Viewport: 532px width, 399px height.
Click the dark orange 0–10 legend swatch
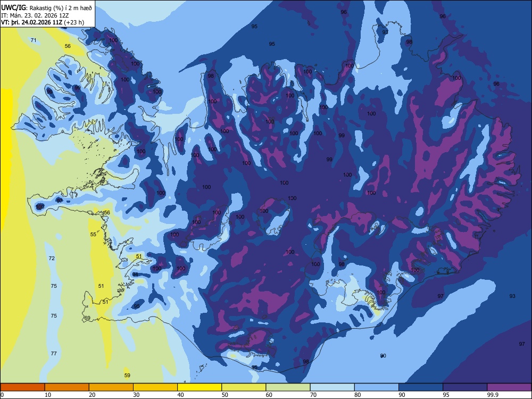click(22, 387)
